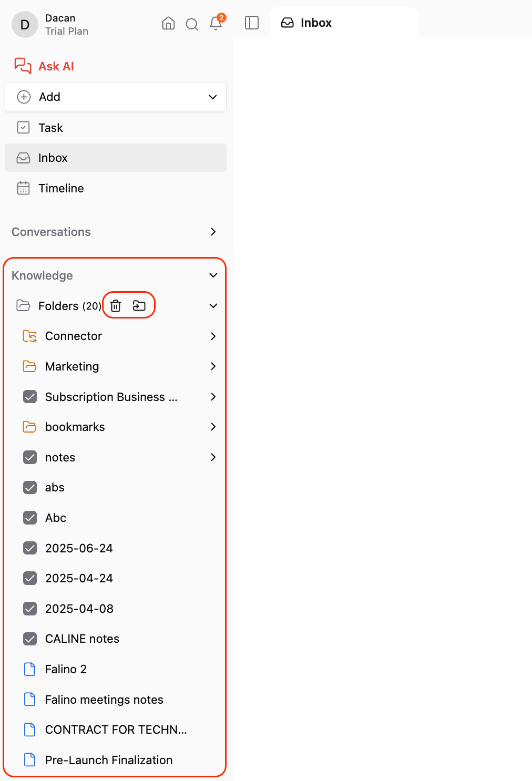The image size is (532, 781).
Task: Select the 2025-06-24 item name
Action: tap(79, 548)
